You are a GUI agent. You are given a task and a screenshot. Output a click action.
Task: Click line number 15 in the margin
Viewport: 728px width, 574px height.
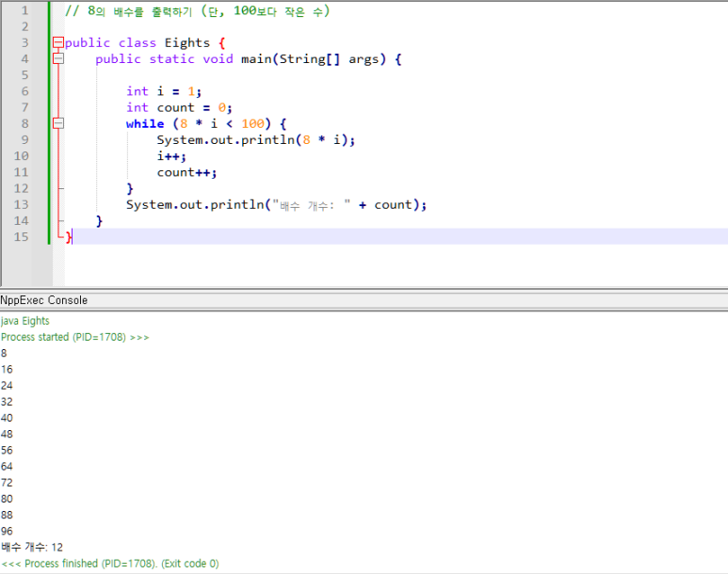click(21, 237)
